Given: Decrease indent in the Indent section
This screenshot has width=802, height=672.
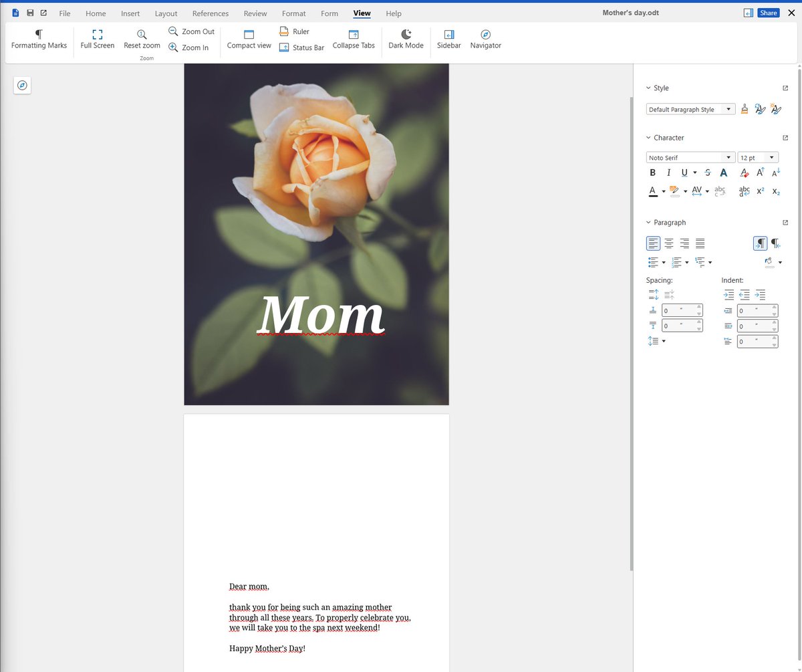Looking at the screenshot, I should click(x=745, y=294).
